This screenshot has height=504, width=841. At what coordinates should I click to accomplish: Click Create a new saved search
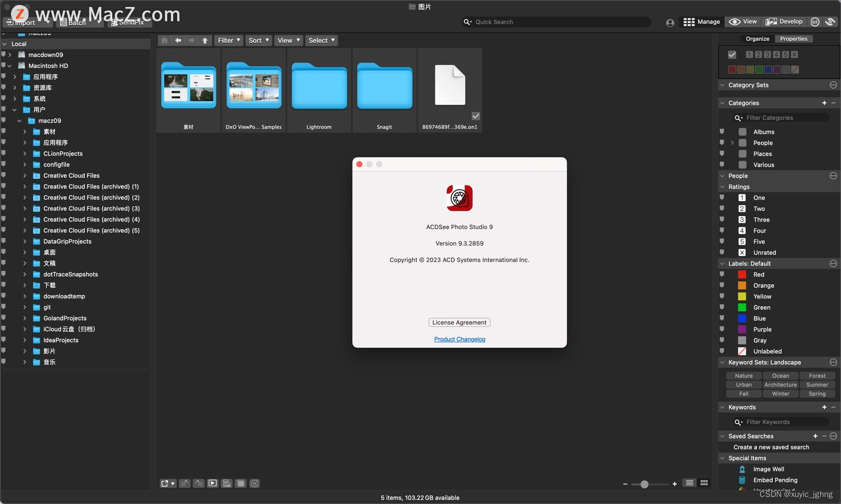click(771, 447)
